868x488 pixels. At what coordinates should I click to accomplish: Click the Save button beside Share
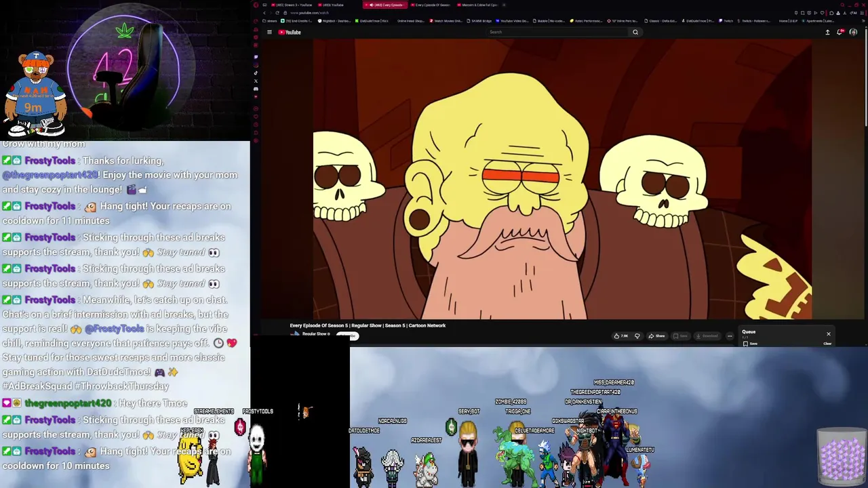(x=680, y=336)
